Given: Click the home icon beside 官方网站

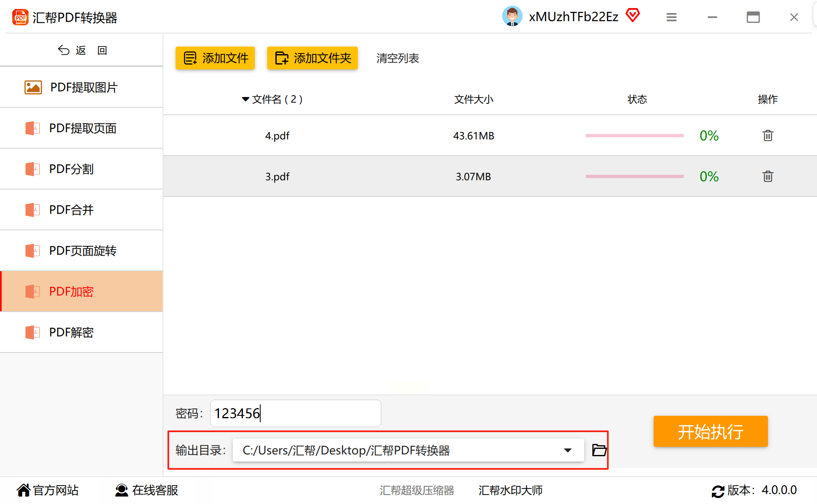Looking at the screenshot, I should click(x=24, y=490).
